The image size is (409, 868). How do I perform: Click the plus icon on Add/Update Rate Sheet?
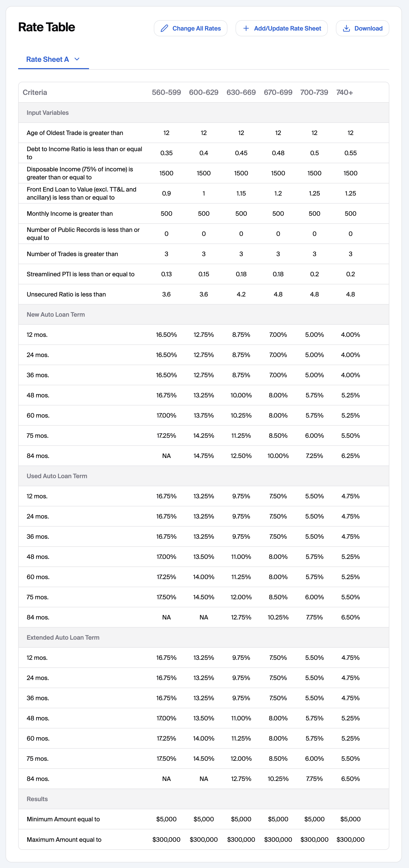246,28
